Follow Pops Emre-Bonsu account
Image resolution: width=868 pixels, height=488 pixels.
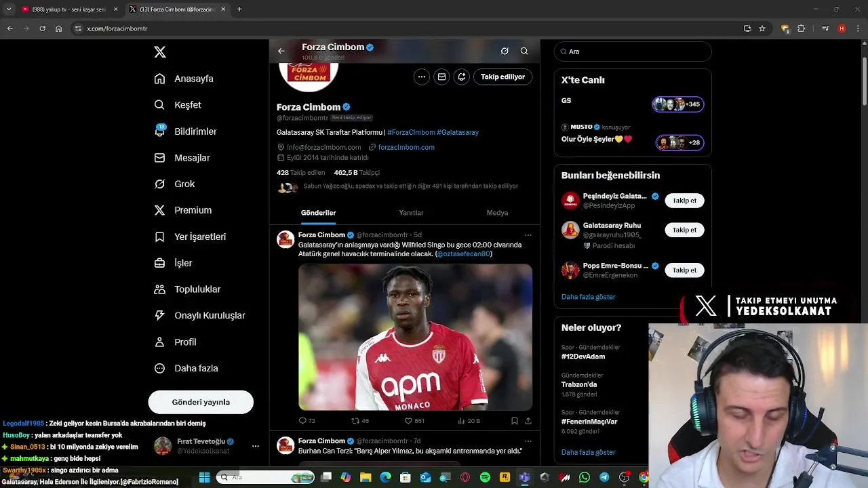click(x=684, y=270)
